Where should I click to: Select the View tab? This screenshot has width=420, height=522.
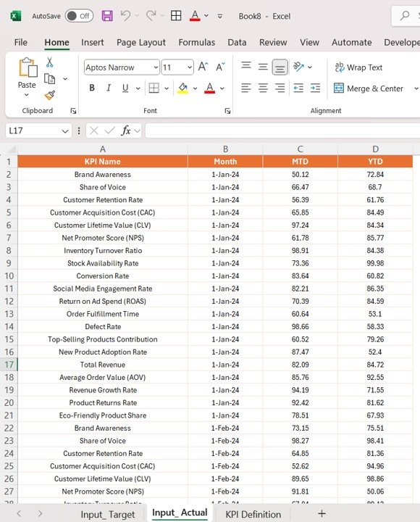pyautogui.click(x=309, y=42)
